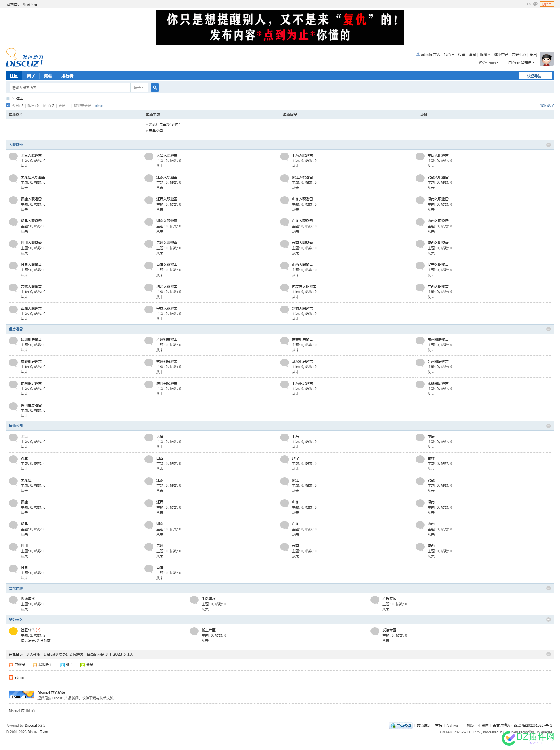560x750 pixels.
Task: Expand the 用户组: 管理员 dropdown
Action: coord(521,63)
